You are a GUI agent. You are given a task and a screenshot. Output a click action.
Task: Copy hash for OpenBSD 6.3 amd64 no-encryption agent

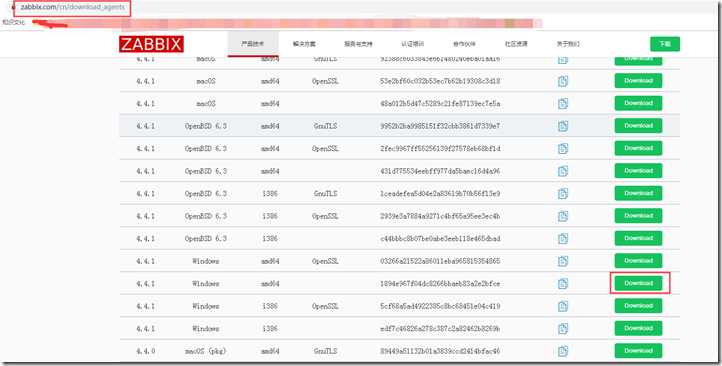[x=563, y=171]
